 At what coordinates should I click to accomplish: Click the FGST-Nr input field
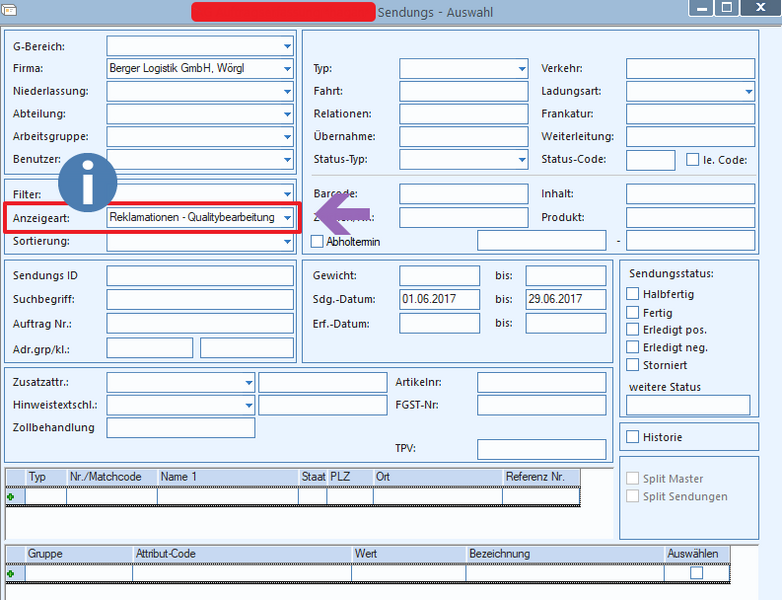[x=542, y=405]
